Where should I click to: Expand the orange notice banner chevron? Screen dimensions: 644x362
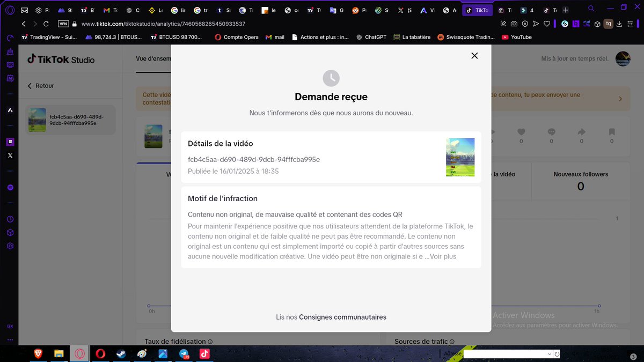620,99
